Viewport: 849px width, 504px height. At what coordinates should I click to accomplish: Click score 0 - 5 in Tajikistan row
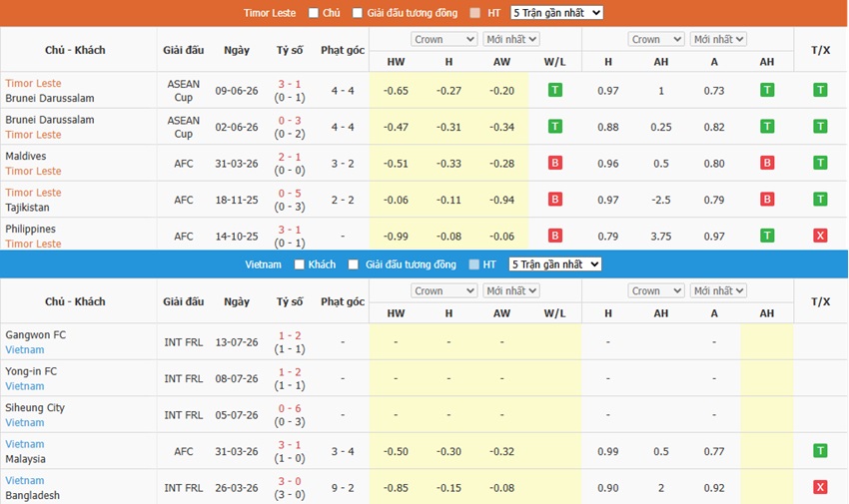pos(290,193)
